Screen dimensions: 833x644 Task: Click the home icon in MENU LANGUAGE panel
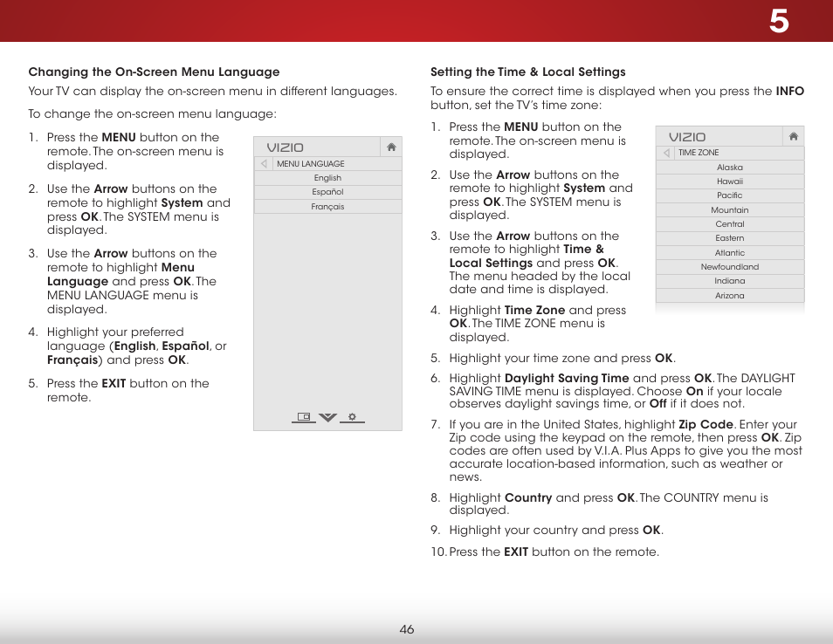tap(391, 147)
